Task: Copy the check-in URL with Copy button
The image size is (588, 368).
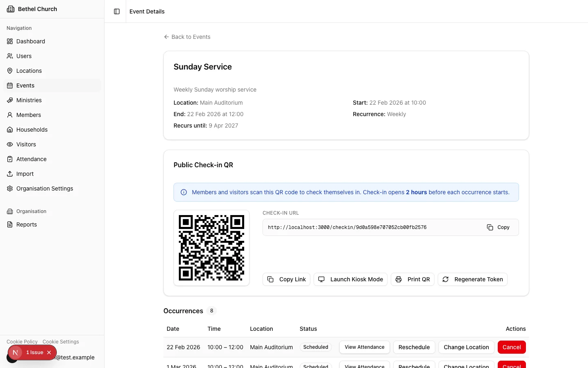Action: pos(498,227)
